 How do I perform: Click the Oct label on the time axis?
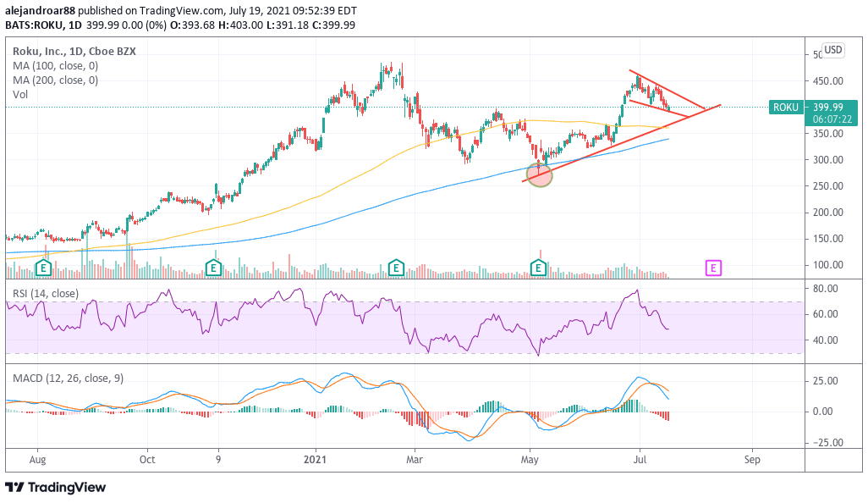(147, 460)
